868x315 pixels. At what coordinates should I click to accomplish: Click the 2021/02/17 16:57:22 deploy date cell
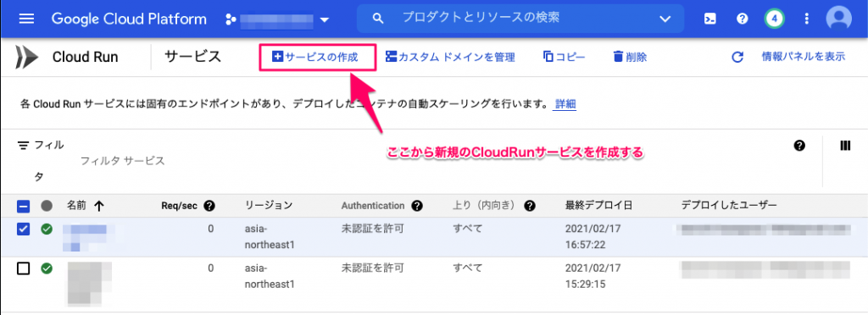coord(593,236)
